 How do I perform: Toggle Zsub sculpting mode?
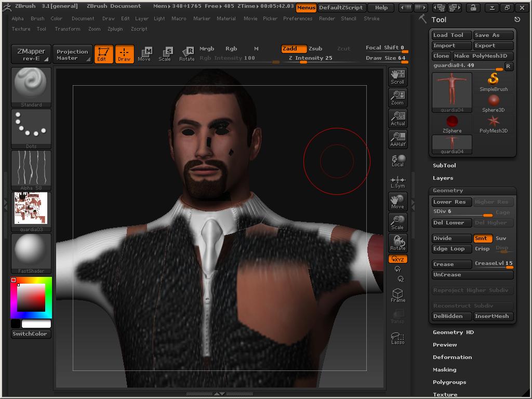317,48
